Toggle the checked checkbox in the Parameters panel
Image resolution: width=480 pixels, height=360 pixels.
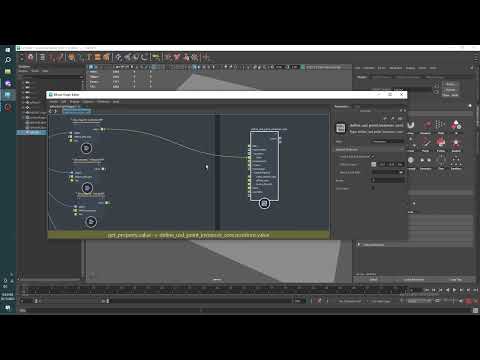pos(373,156)
